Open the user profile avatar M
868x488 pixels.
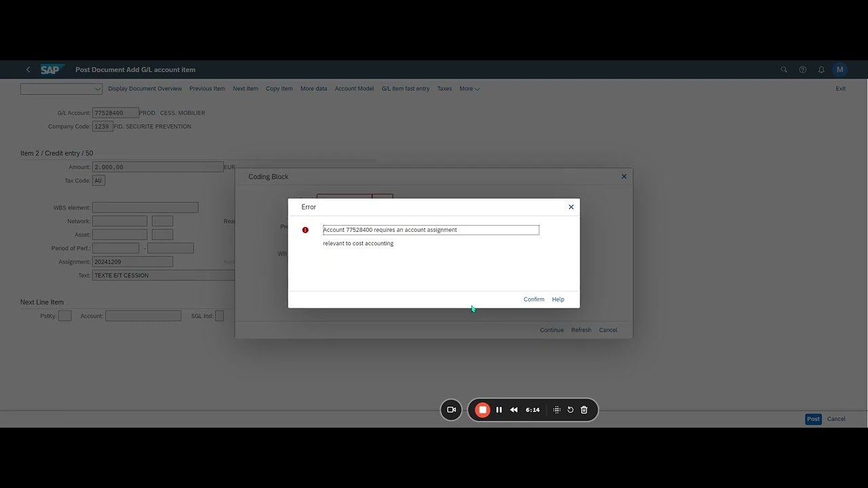point(840,70)
